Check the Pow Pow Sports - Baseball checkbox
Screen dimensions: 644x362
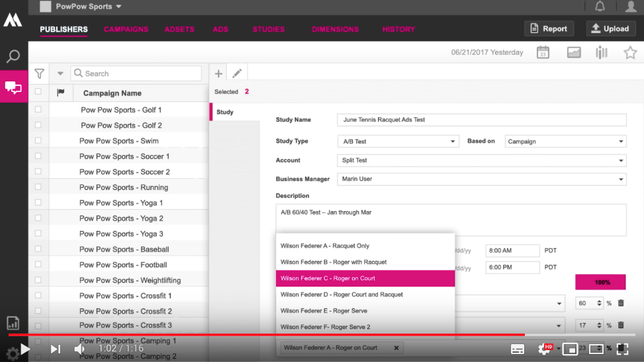click(38, 249)
